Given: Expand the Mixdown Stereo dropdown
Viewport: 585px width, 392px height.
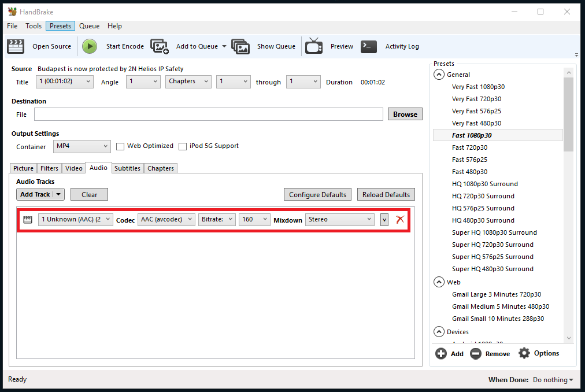Looking at the screenshot, I should 340,220.
